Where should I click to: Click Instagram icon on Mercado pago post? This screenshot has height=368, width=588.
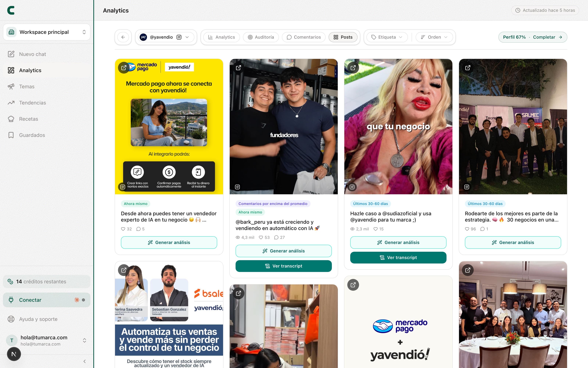pyautogui.click(x=123, y=187)
